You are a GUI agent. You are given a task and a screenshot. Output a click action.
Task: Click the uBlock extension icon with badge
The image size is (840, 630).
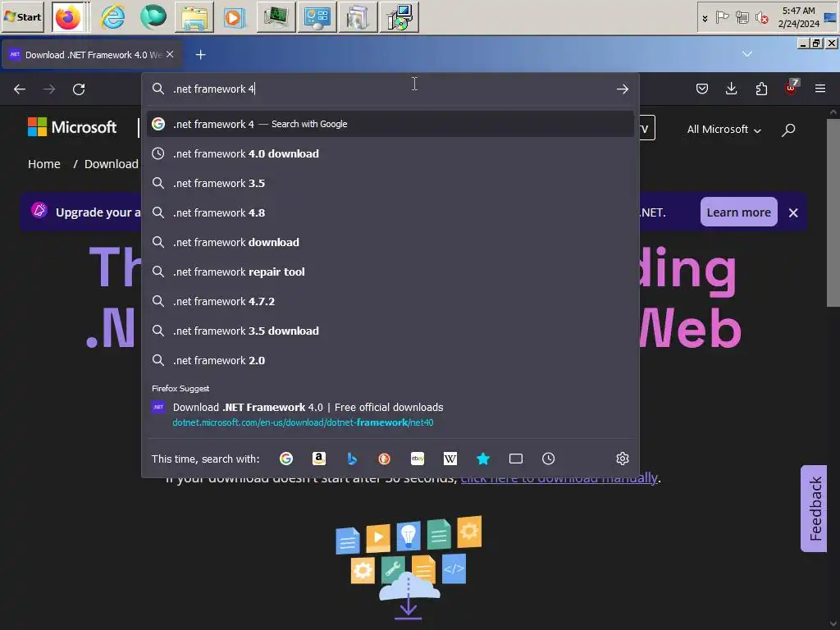click(x=792, y=87)
